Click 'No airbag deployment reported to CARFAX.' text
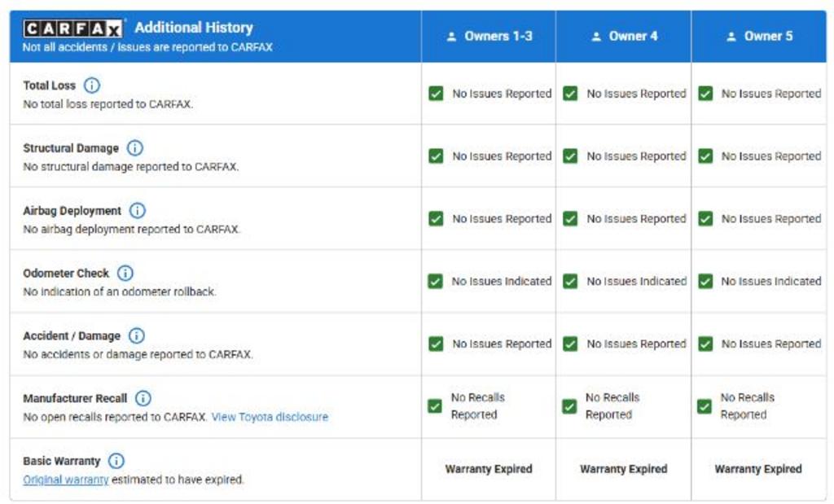Screen dimensions: 834x504 pos(132,230)
